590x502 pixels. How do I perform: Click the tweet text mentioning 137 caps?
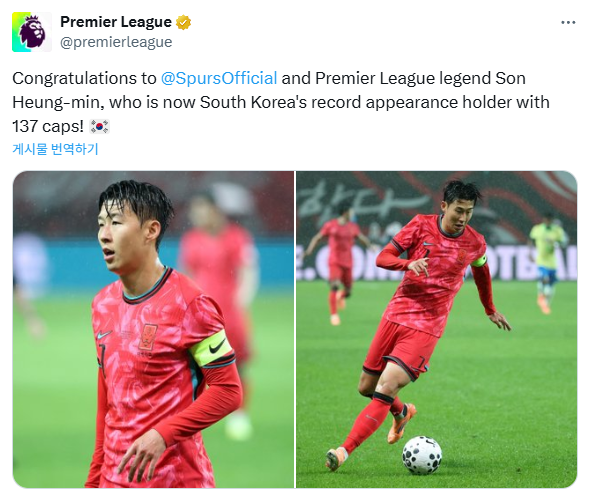pos(281,102)
